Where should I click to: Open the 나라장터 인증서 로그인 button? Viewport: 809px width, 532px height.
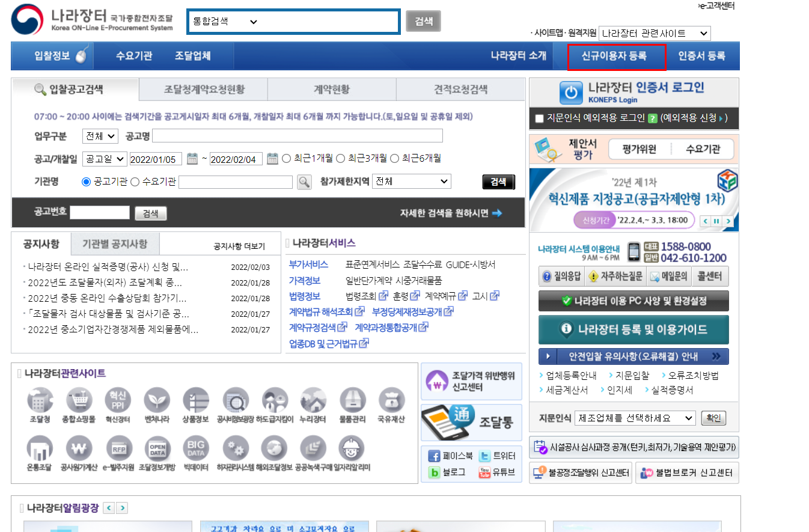(x=633, y=91)
